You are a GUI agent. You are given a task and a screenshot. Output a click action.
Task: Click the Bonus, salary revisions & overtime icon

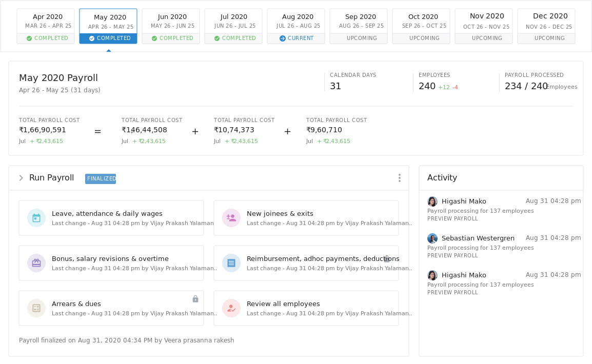coord(36,263)
